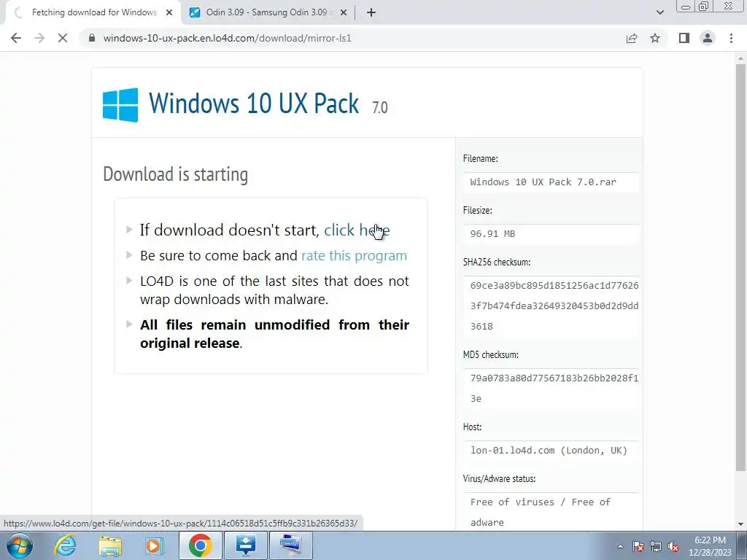Click the 'Free of viruses' status text
The width and height of the screenshot is (747, 560).
[x=541, y=512]
